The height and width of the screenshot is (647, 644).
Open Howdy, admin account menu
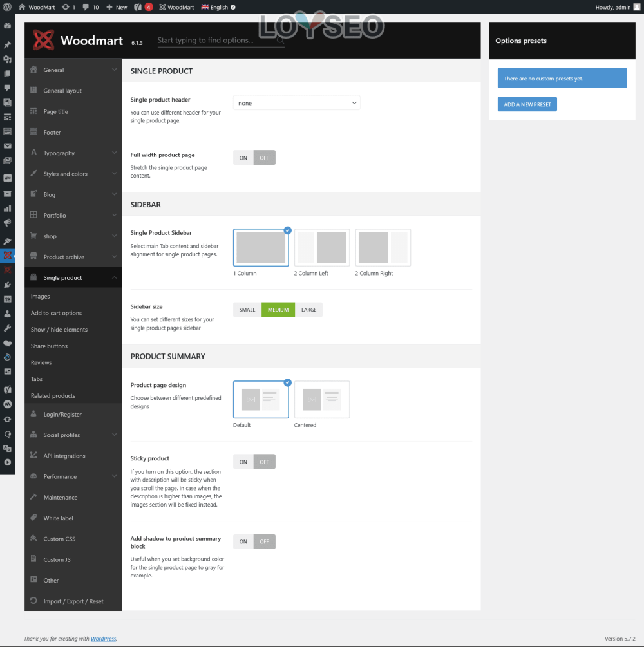point(617,7)
